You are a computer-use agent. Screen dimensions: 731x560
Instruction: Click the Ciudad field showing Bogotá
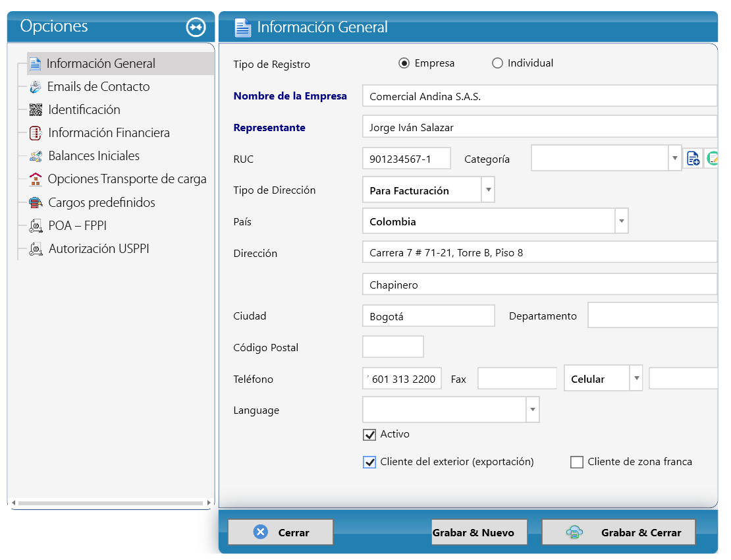point(429,316)
